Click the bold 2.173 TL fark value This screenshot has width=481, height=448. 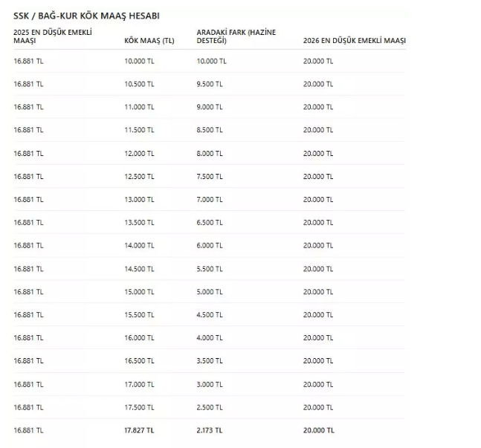pos(210,430)
